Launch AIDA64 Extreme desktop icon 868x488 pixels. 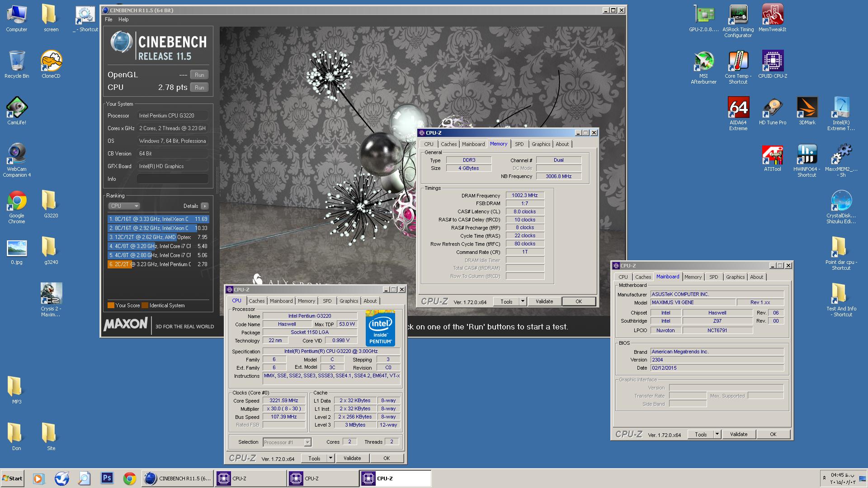[x=738, y=114]
